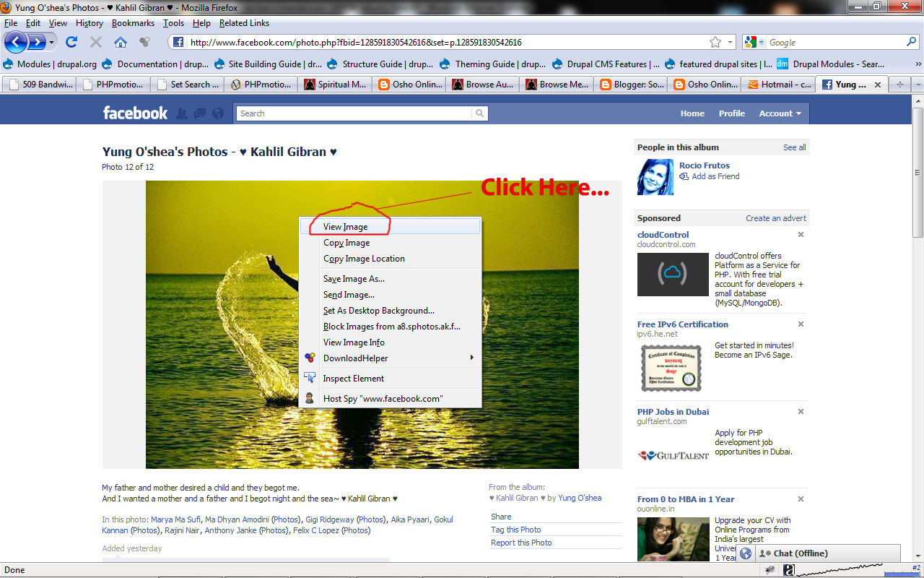
Task: Click the globe notifications icon next to messages
Action: pyautogui.click(x=217, y=113)
